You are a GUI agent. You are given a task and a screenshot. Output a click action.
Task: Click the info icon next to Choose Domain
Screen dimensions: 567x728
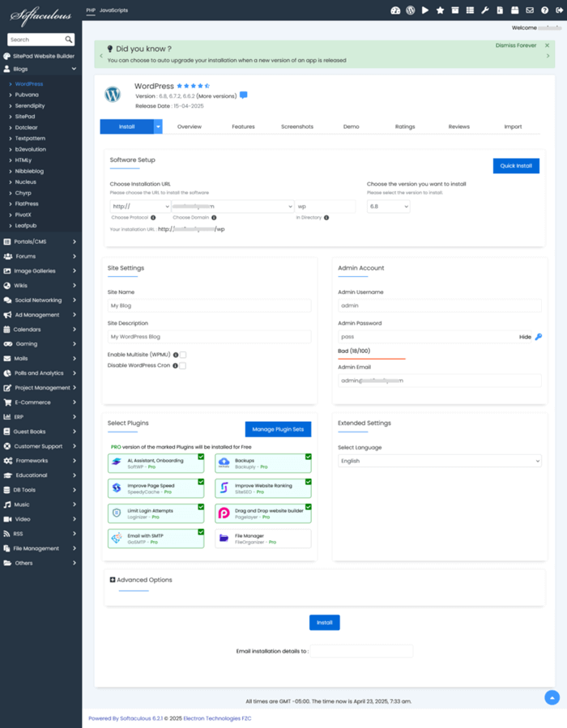[x=214, y=217]
